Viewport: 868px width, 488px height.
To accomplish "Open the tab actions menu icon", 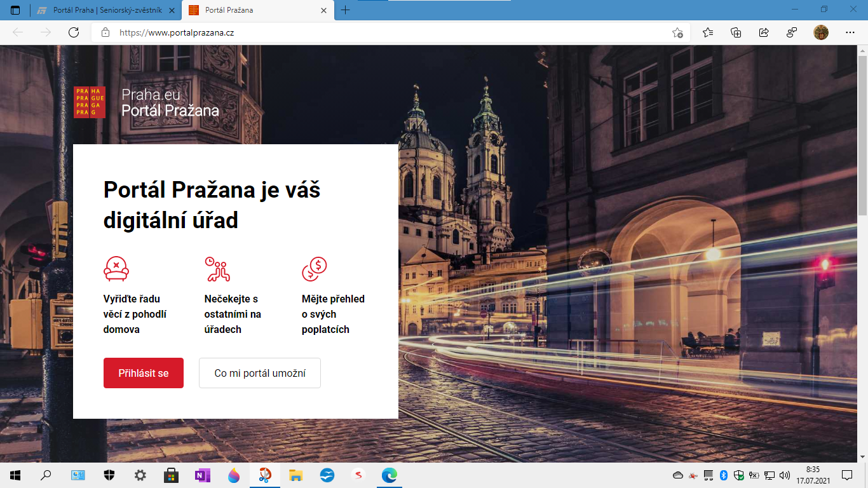I will coord(15,10).
